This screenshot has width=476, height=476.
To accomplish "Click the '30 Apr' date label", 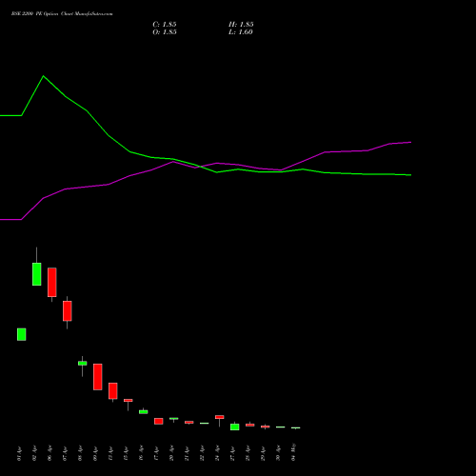I will coord(278,453).
